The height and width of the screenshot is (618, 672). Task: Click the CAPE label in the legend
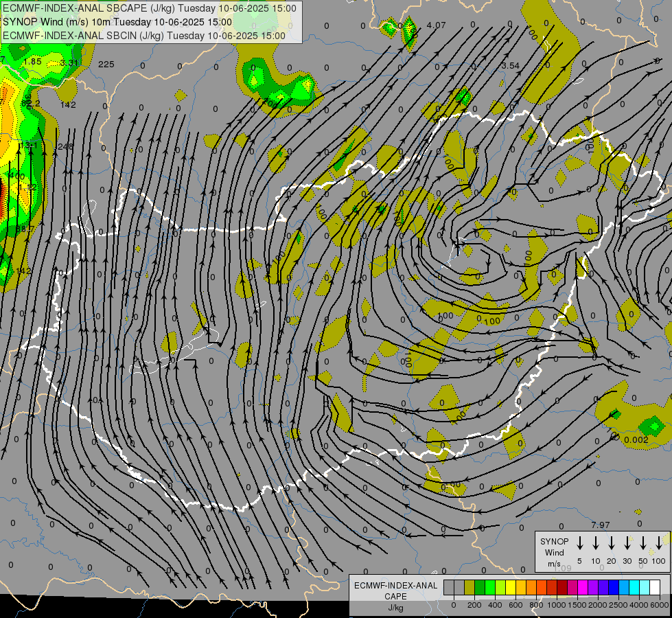[x=395, y=597]
